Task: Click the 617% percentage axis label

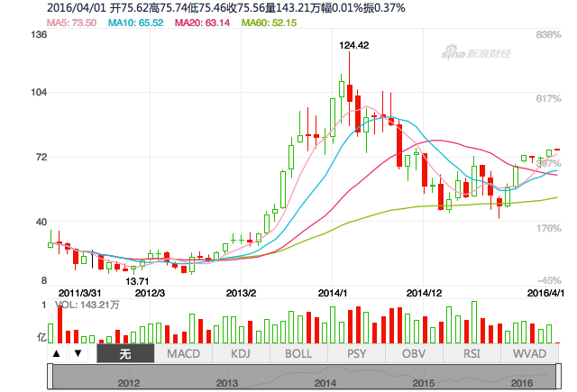Action: click(x=548, y=98)
